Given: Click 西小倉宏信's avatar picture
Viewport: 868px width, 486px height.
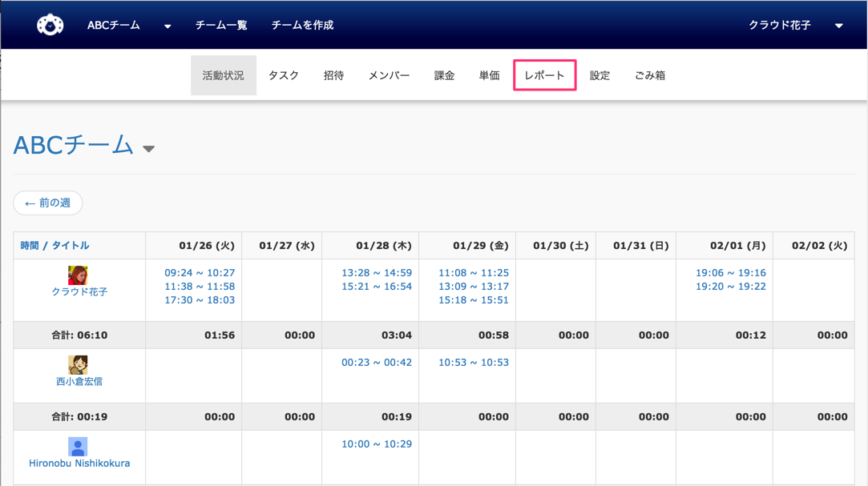Looking at the screenshot, I should pyautogui.click(x=78, y=365).
